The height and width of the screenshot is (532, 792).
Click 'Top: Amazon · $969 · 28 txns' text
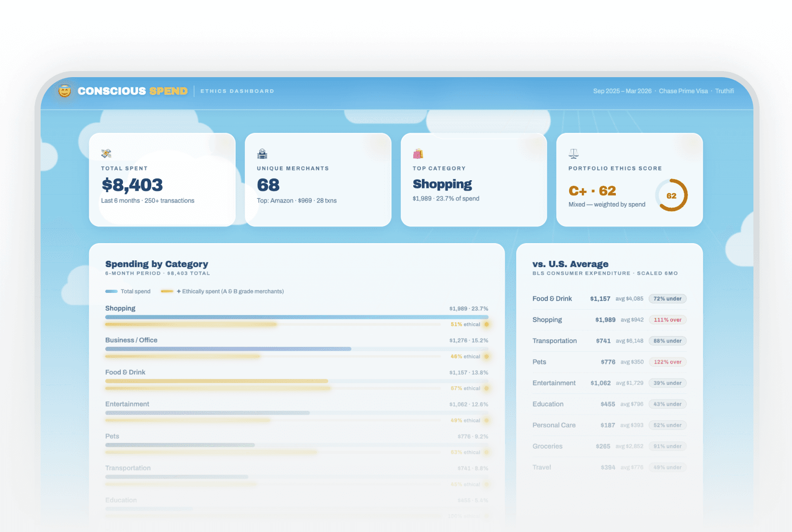[296, 201]
